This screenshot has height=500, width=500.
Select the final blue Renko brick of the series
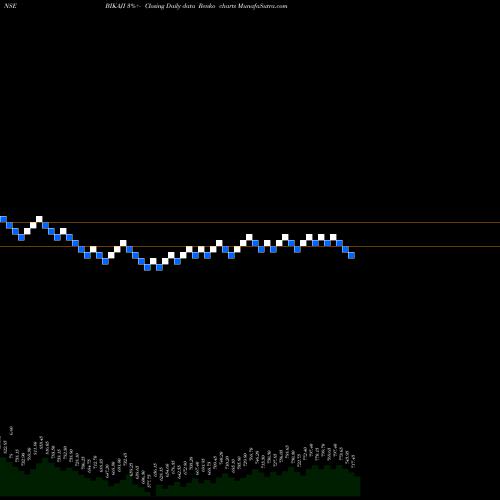351,255
